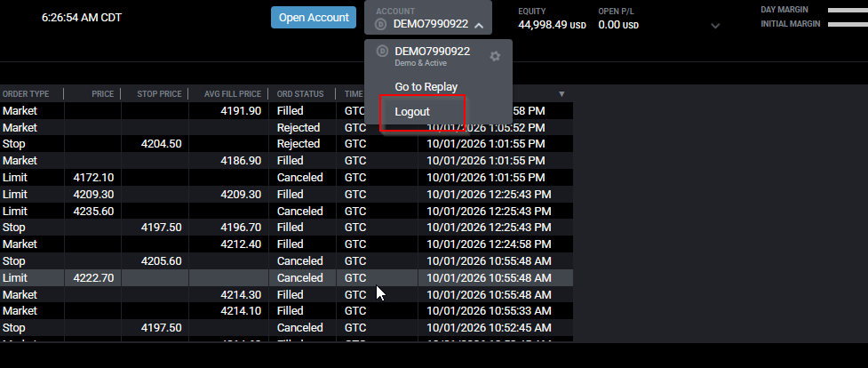Select the avg fill price 4186.90 cell
The width and height of the screenshot is (868, 368).
pos(241,160)
